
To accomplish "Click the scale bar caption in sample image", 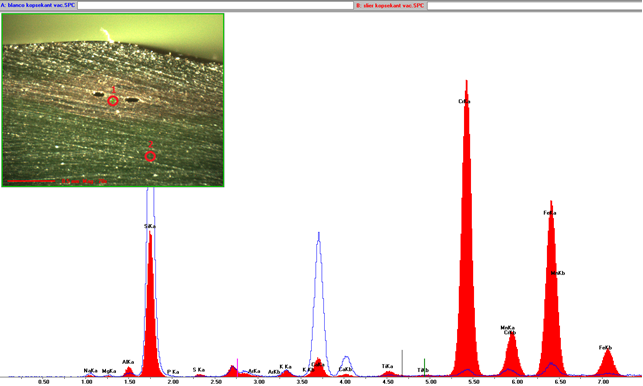I will tap(84, 181).
